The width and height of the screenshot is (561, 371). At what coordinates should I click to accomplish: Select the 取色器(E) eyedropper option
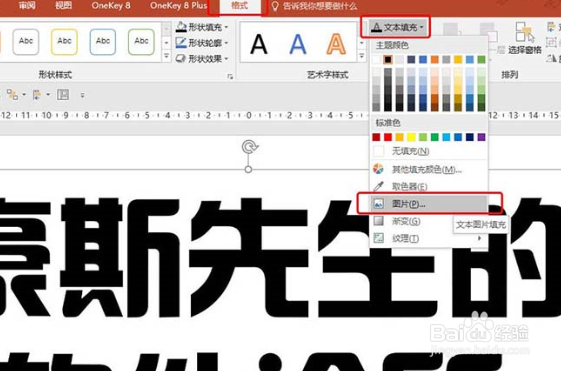click(429, 186)
